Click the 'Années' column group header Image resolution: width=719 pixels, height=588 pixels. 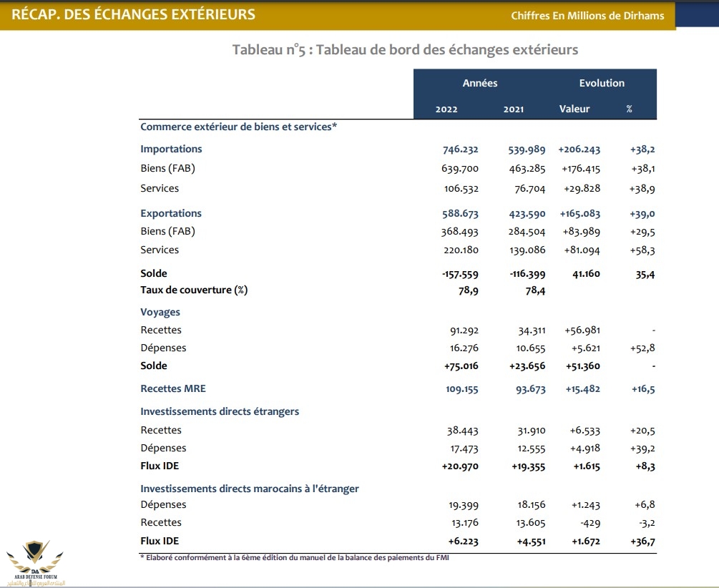(479, 83)
